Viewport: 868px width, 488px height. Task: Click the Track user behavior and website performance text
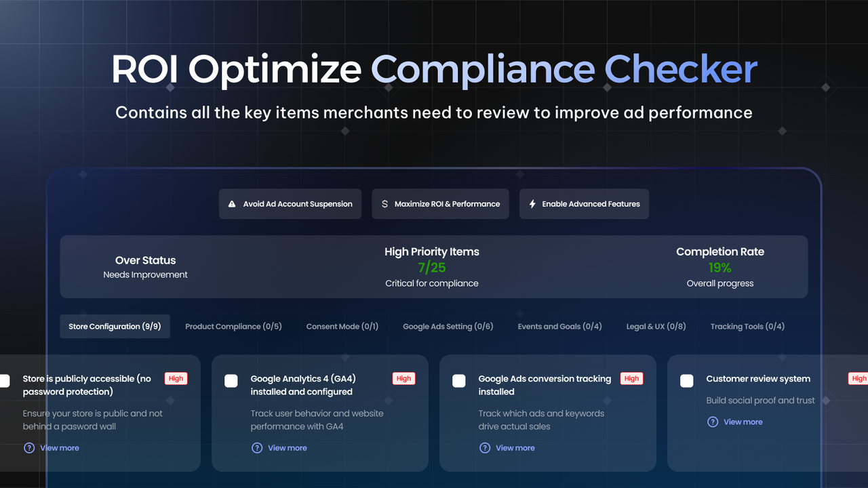click(317, 420)
